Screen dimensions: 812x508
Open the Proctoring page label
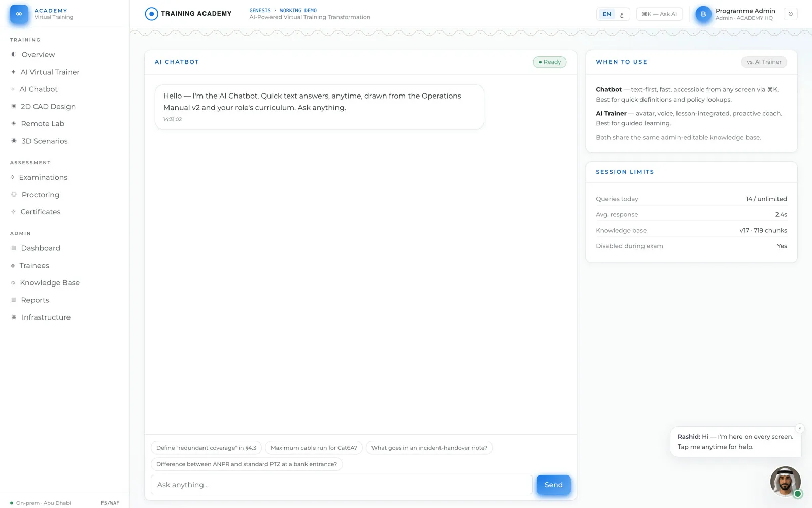(x=41, y=195)
